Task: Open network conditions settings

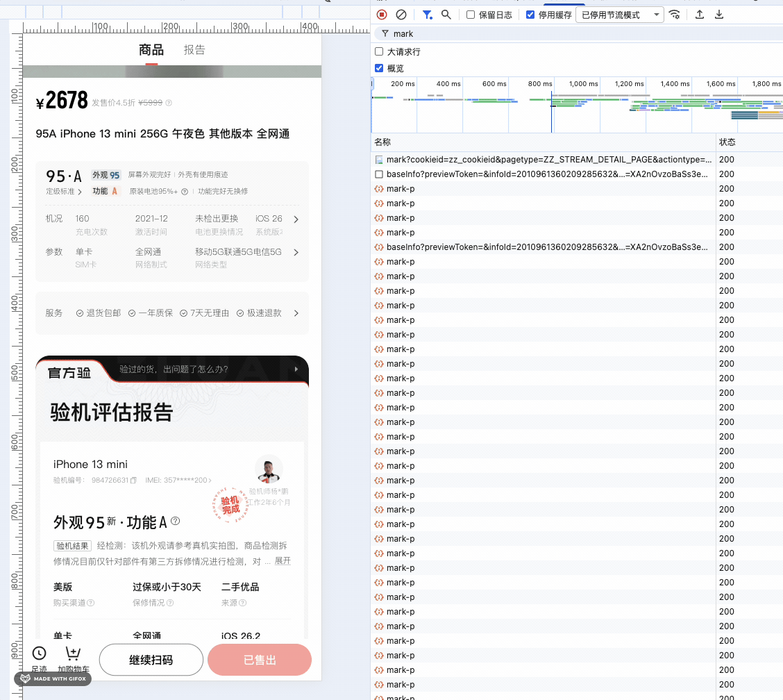Action: [x=674, y=14]
